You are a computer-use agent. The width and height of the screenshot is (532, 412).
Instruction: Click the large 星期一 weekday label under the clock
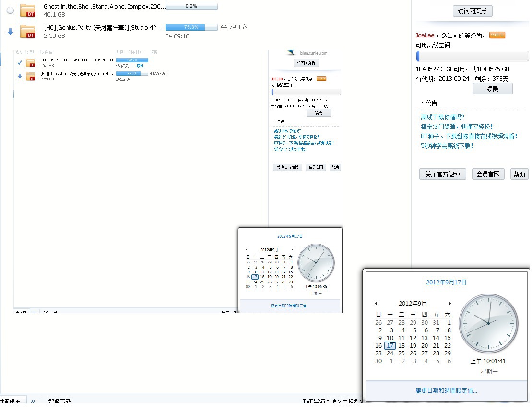489,372
